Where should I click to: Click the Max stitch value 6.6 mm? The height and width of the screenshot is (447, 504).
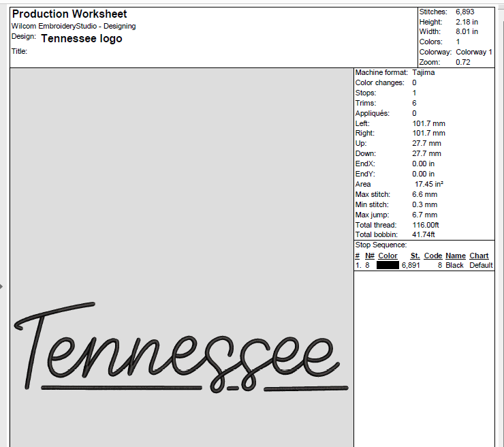click(x=424, y=195)
